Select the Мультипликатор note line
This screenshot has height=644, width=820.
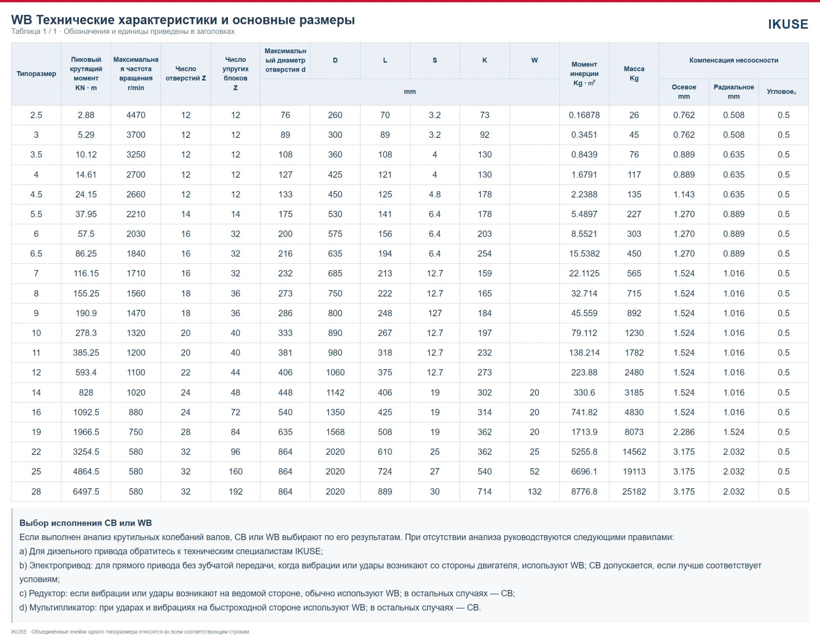coord(250,607)
